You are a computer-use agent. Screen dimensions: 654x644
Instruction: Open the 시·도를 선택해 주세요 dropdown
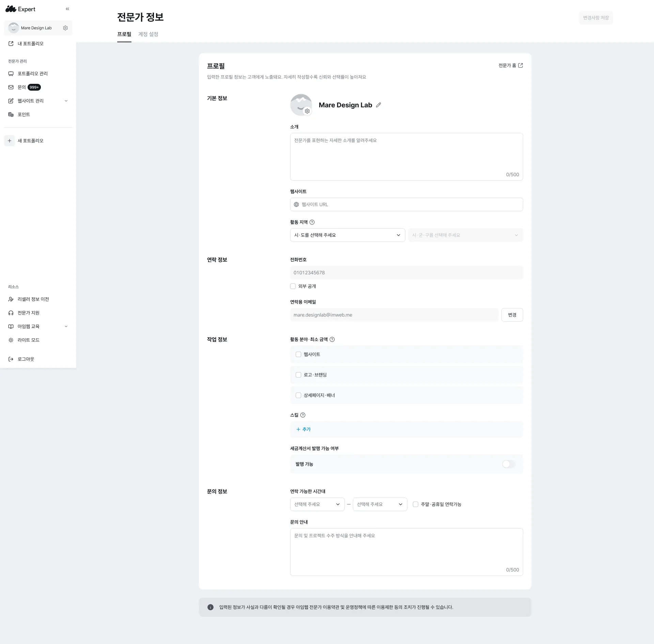347,235
